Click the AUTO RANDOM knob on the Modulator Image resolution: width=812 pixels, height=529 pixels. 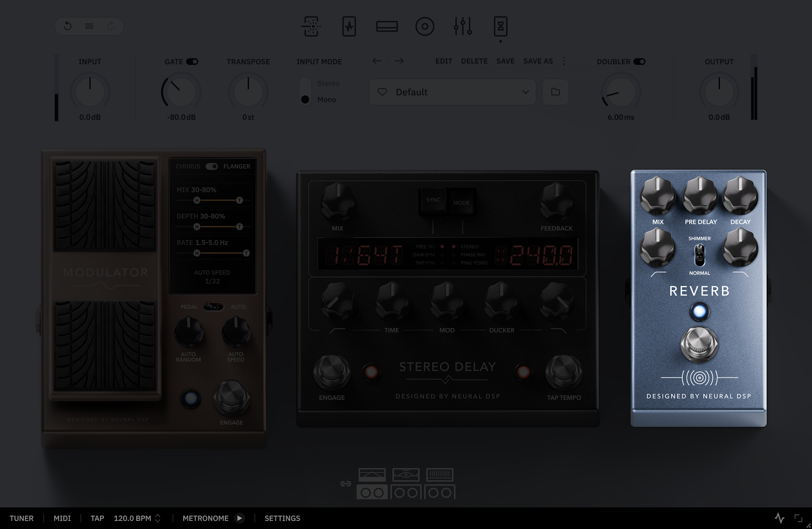189,332
